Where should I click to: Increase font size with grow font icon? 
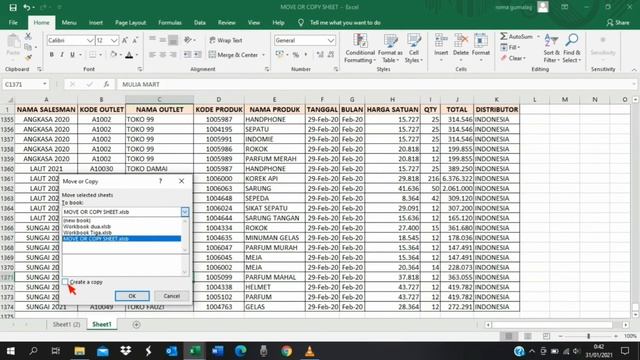[x=125, y=40]
